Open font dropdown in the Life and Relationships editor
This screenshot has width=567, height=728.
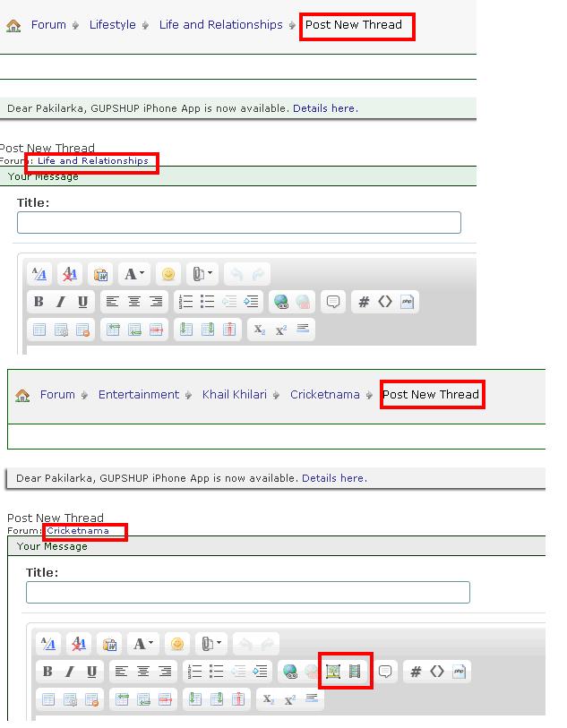coord(134,275)
